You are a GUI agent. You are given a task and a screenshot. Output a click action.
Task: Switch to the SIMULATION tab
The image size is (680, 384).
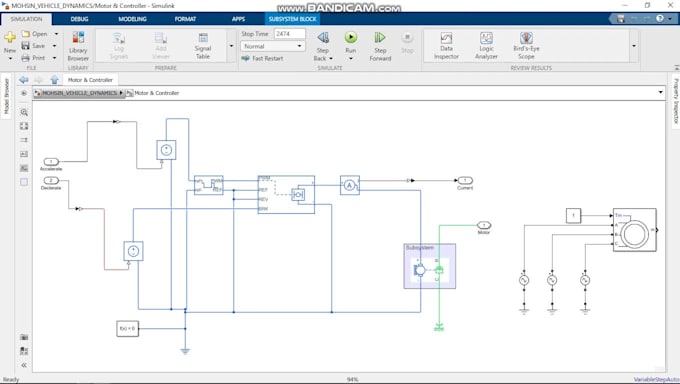(x=26, y=19)
